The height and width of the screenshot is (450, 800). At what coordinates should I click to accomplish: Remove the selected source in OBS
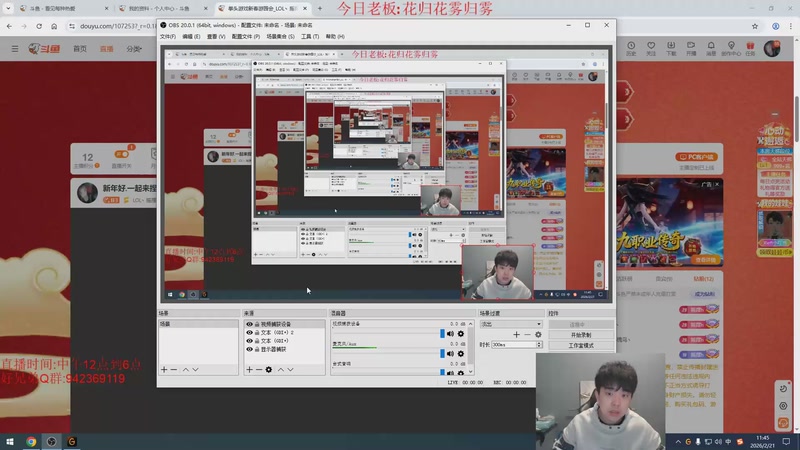point(259,369)
